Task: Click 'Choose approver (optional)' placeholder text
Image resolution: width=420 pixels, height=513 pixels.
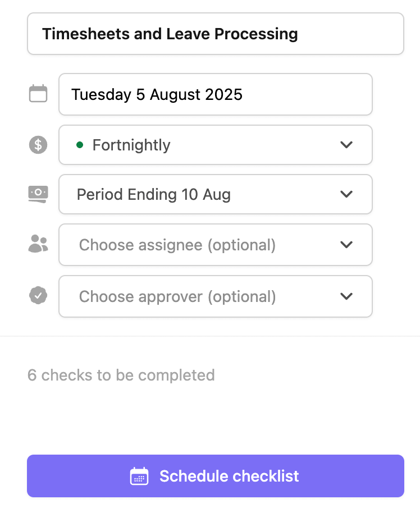Action: pos(177,296)
